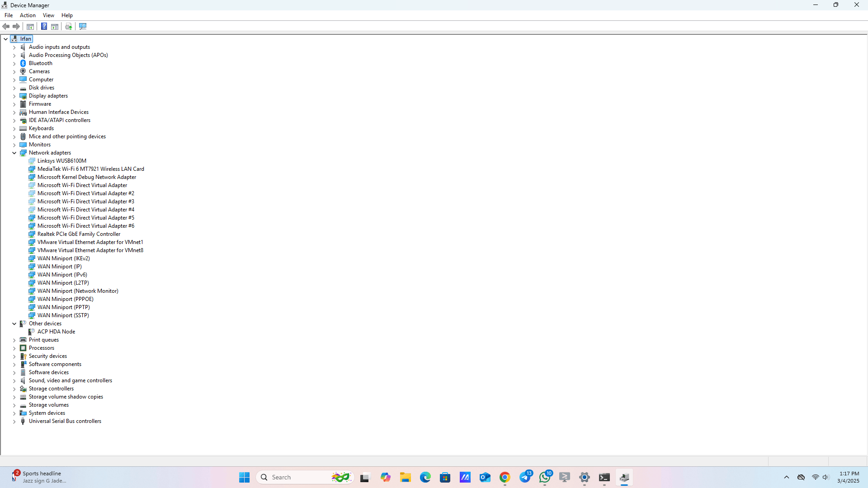Click Update device driver toolbar icon
This screenshot has width=868, height=488.
pyautogui.click(x=68, y=27)
